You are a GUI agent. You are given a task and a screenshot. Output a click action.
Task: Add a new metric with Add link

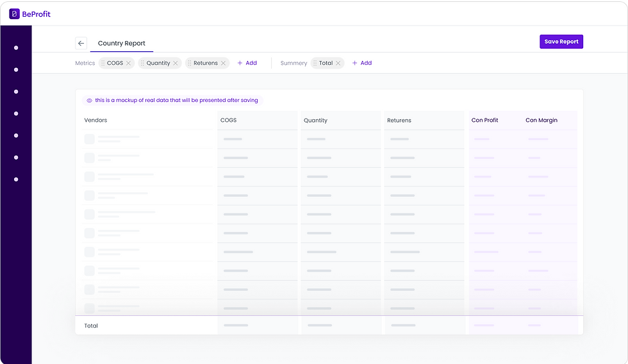(x=247, y=63)
